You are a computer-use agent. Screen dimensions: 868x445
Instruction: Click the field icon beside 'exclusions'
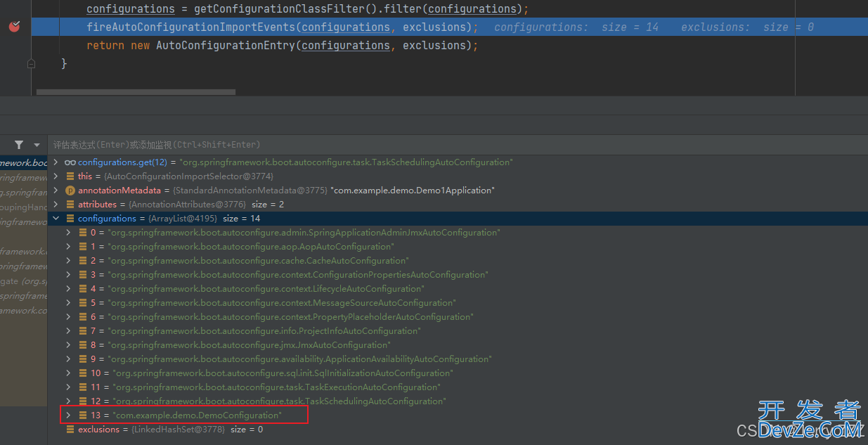70,430
